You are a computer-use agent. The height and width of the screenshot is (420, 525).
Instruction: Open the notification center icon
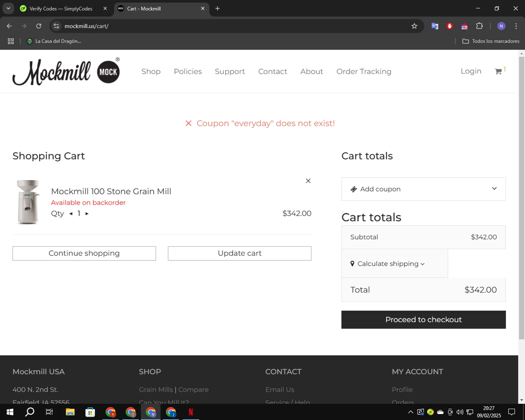[x=512, y=412]
